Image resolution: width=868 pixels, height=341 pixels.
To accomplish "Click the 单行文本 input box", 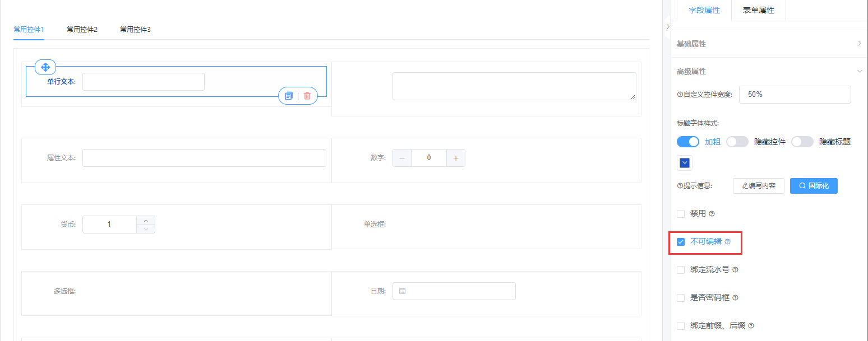I will click(x=144, y=82).
